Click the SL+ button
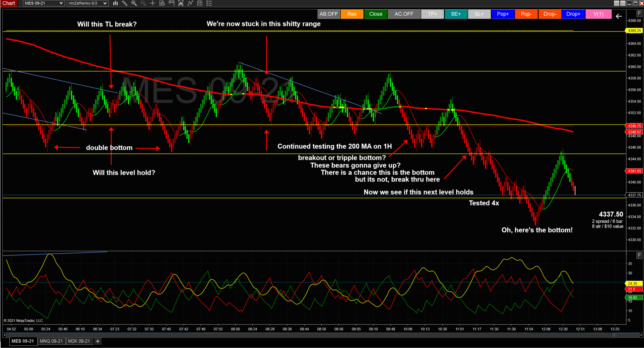 [x=479, y=14]
